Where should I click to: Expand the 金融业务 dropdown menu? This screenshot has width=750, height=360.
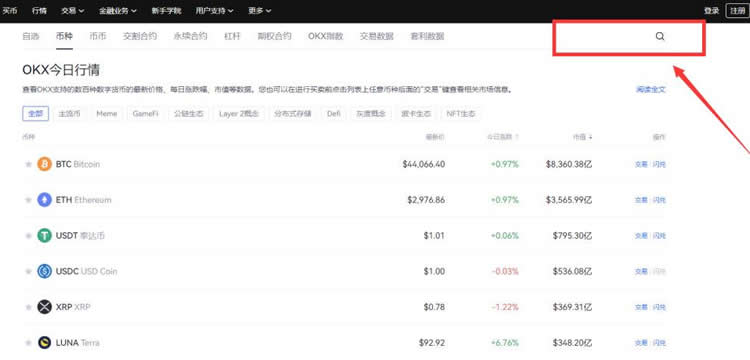tap(118, 11)
